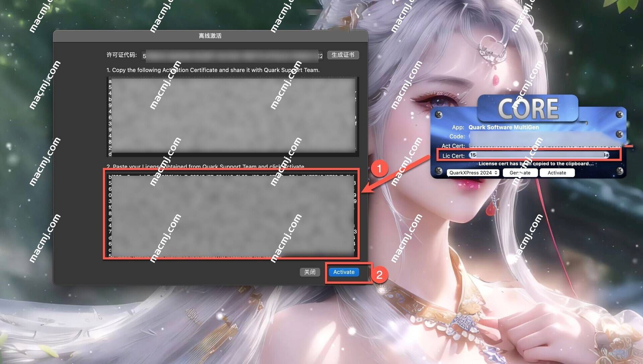Click the Activate button in offline dialog
Viewport: 643px width, 364px height.
[x=344, y=272]
